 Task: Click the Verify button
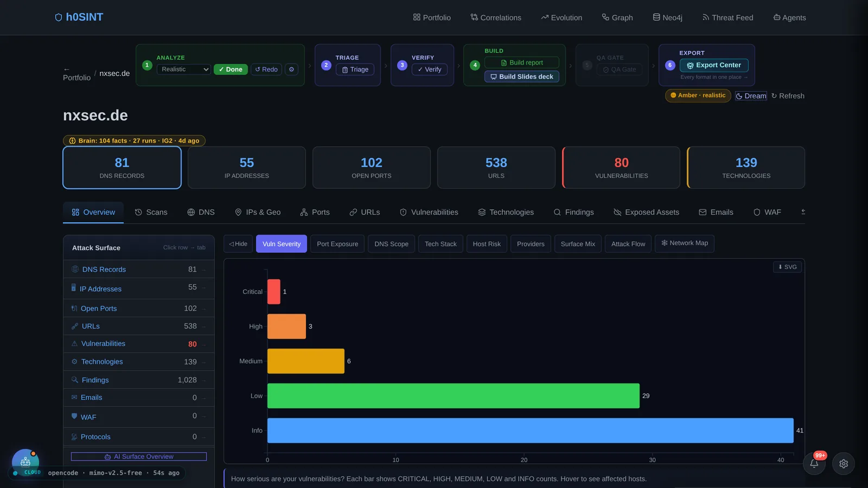point(430,69)
